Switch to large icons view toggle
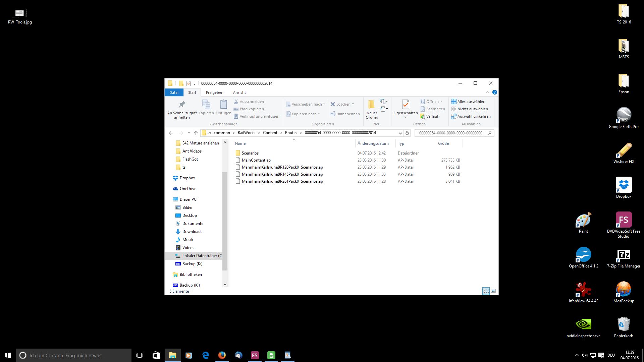This screenshot has height=362, width=644. pyautogui.click(x=493, y=291)
